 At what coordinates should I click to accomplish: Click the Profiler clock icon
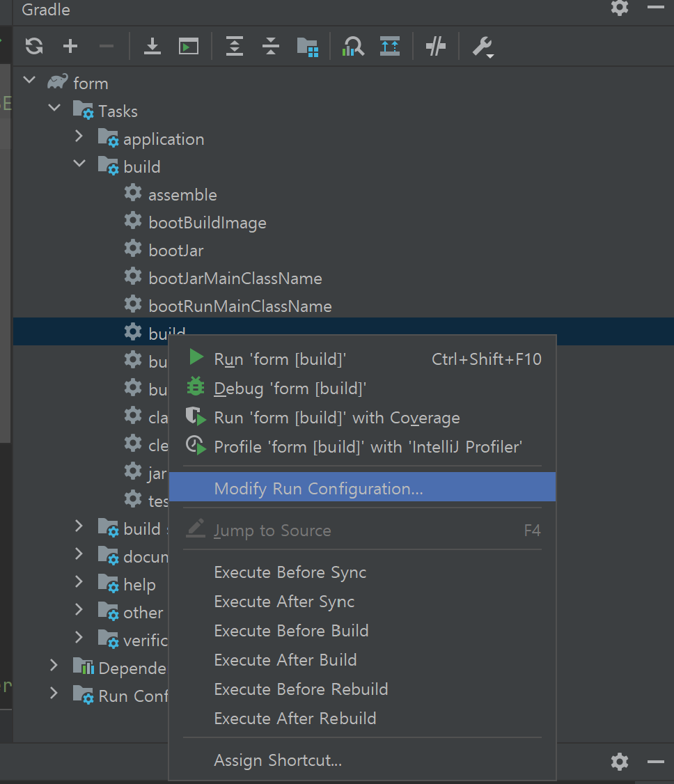point(196,445)
